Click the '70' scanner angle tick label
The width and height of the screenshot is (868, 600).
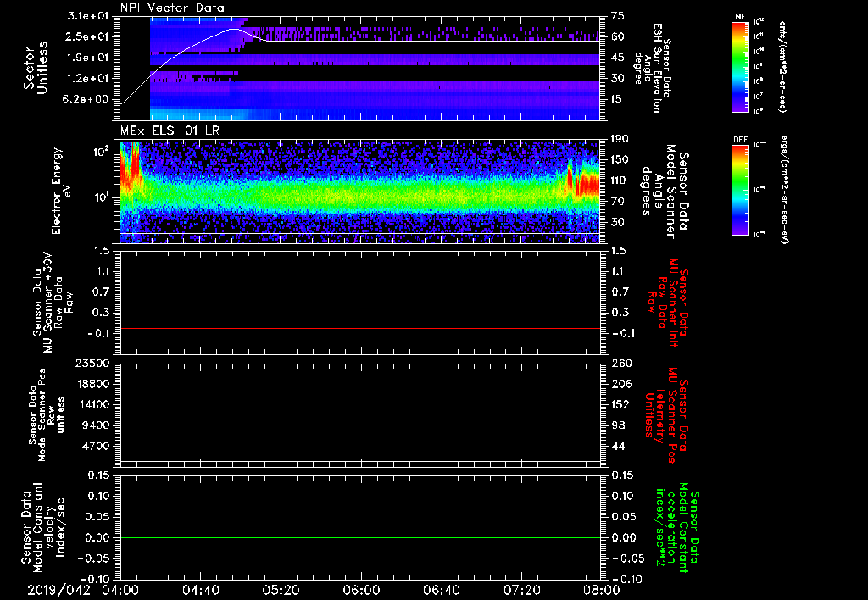(x=618, y=202)
